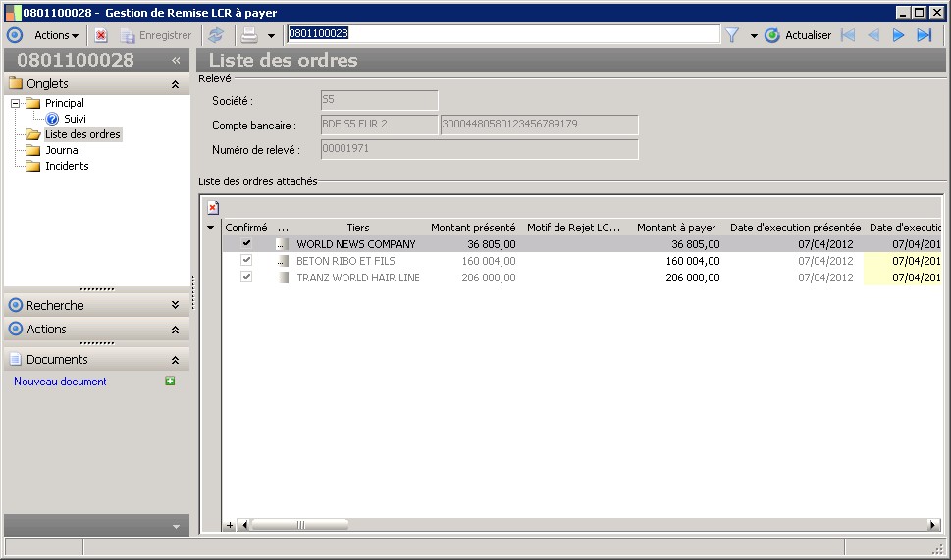
Task: Open the grid column menu triangle
Action: pyautogui.click(x=210, y=228)
